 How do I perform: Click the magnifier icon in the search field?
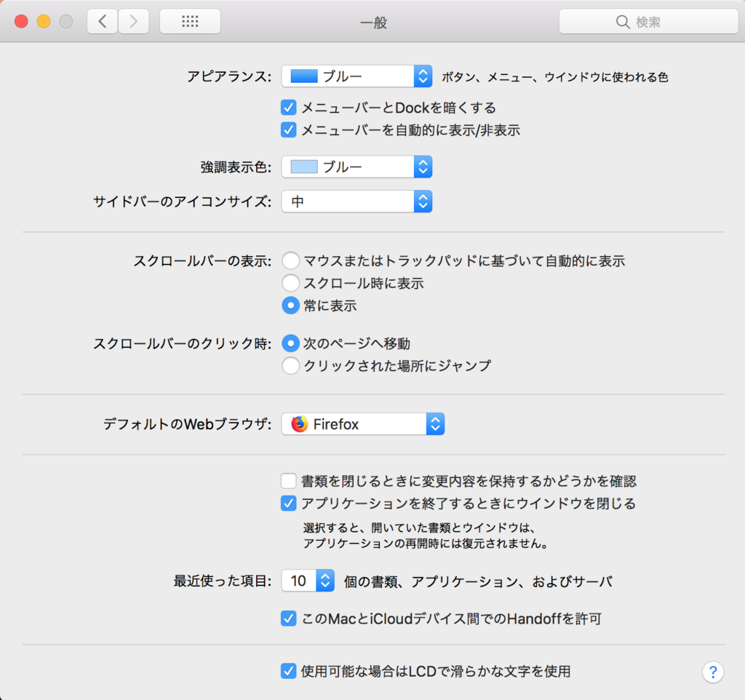point(623,22)
